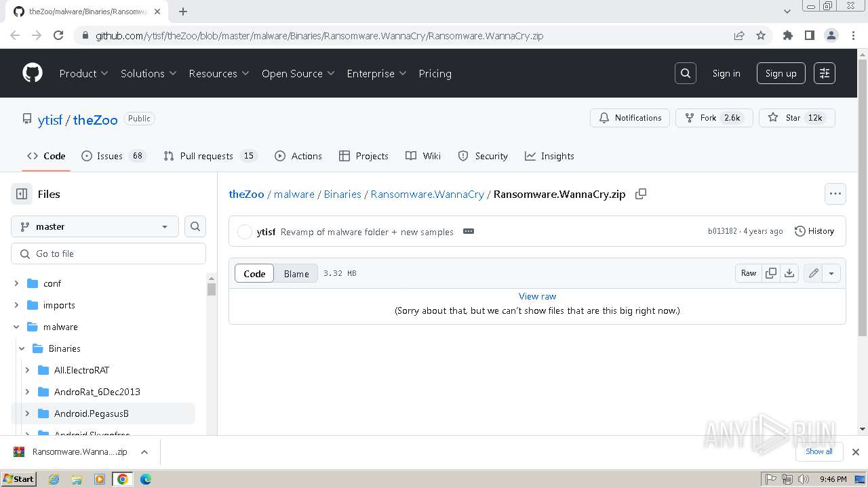The height and width of the screenshot is (488, 868).
Task: Open Insights tab
Action: point(549,156)
